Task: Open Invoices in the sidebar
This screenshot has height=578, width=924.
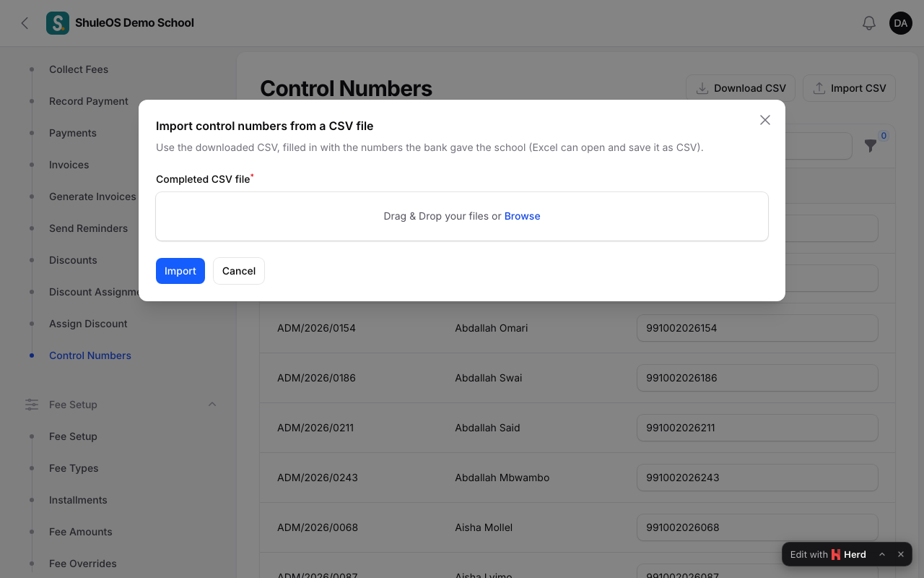Action: coord(69,165)
